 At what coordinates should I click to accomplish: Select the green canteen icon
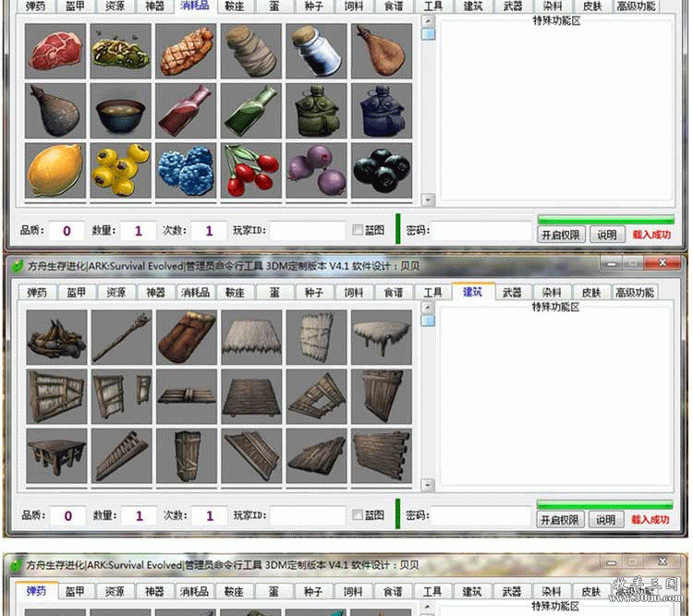tap(316, 111)
